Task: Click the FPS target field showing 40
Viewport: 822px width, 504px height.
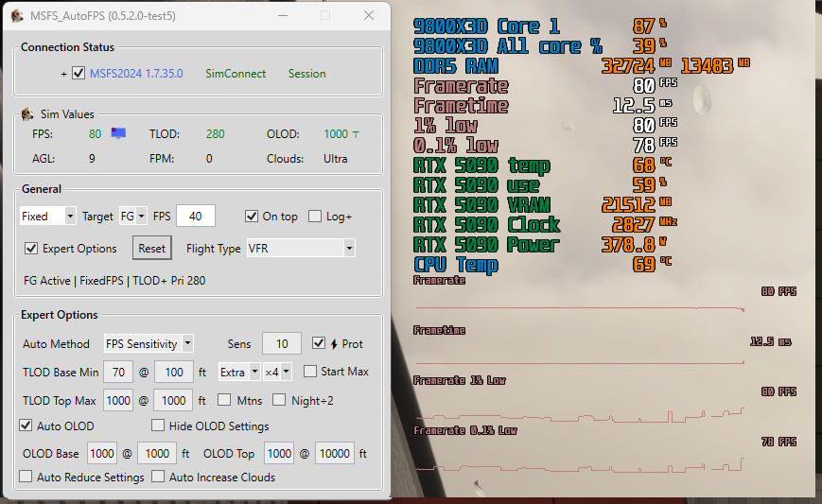Action: 196,216
